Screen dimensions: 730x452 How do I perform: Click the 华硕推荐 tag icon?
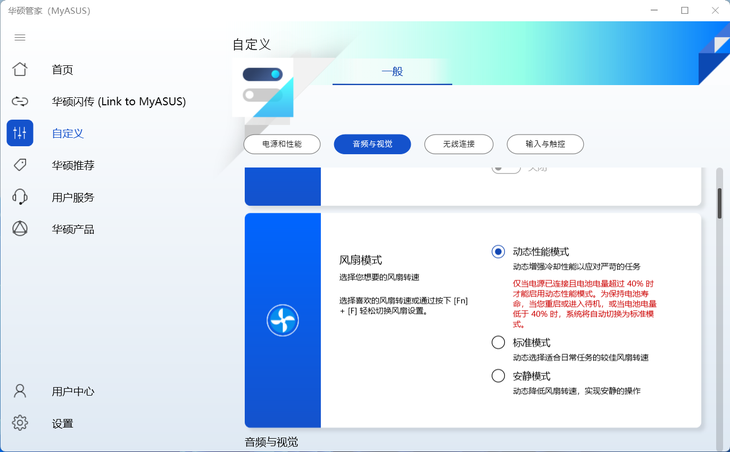[x=20, y=165]
